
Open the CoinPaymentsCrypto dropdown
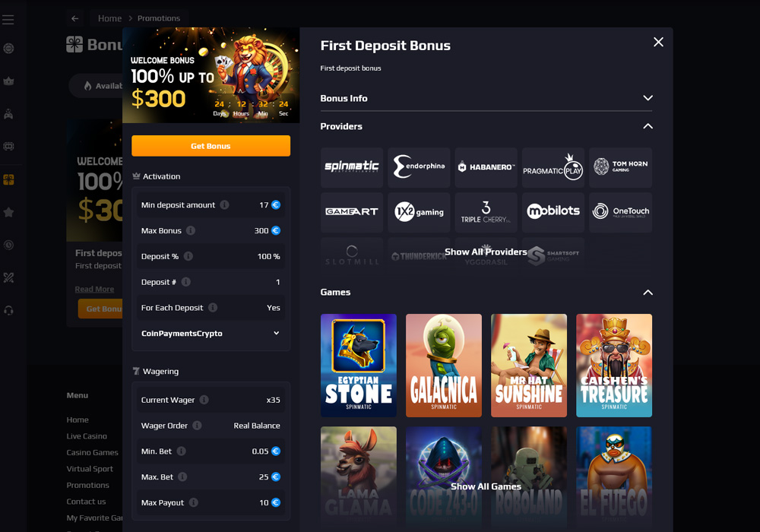pos(211,334)
